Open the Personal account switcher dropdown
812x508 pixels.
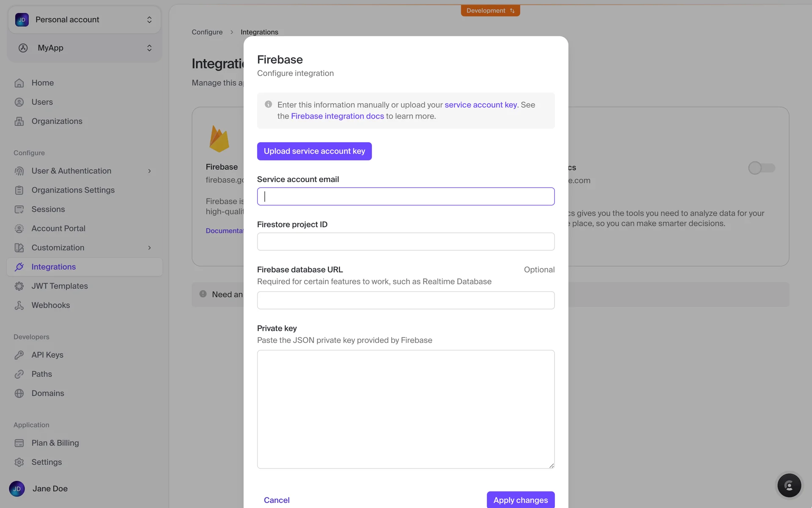tap(85, 19)
